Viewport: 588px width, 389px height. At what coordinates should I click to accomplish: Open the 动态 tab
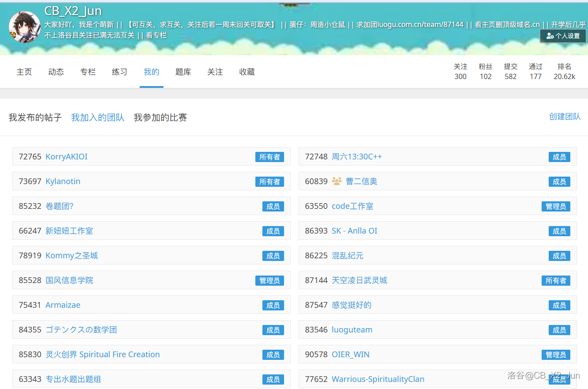point(56,72)
